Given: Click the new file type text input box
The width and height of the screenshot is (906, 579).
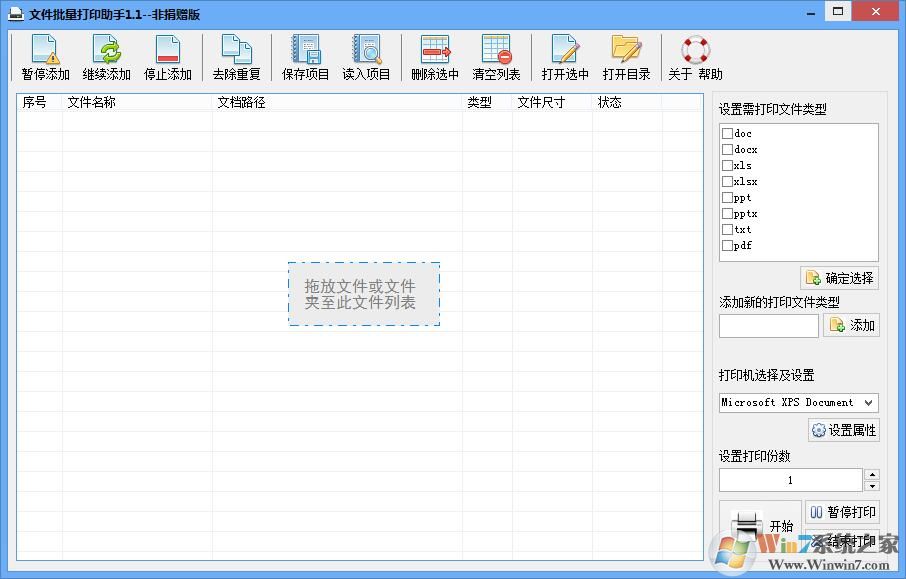Looking at the screenshot, I should click(766, 325).
